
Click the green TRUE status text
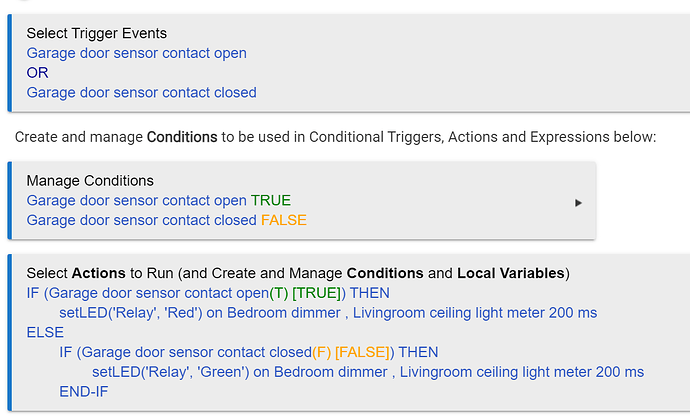[x=271, y=201]
